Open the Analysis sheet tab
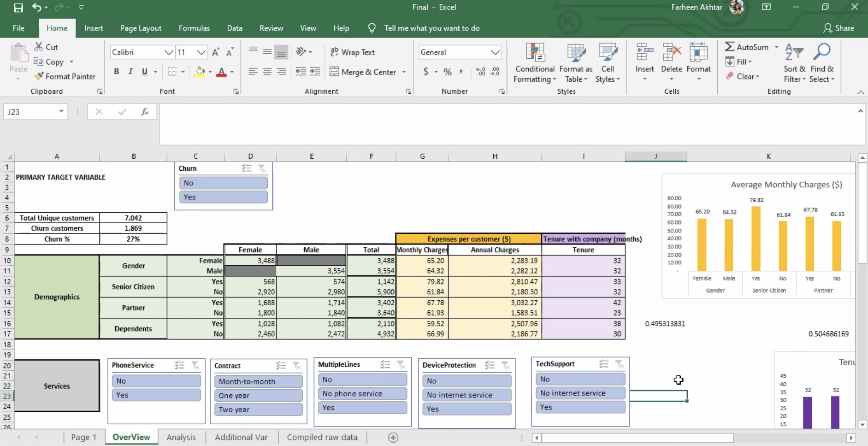The image size is (868, 446). 181,437
